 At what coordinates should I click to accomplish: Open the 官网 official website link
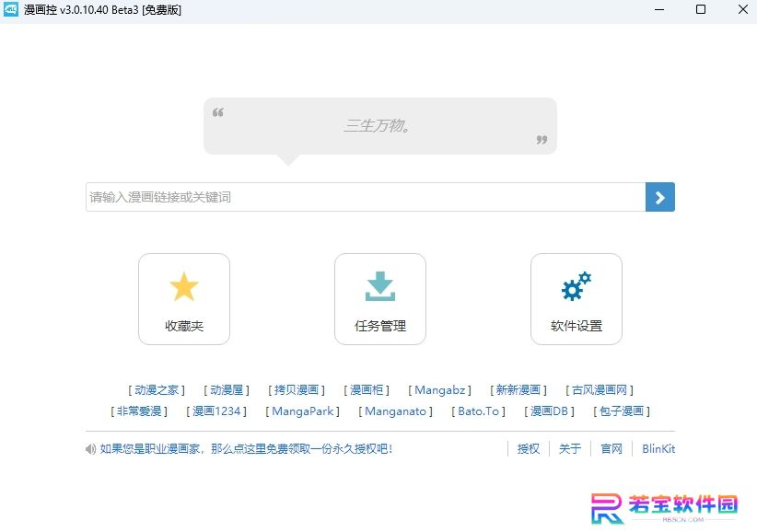click(x=611, y=449)
